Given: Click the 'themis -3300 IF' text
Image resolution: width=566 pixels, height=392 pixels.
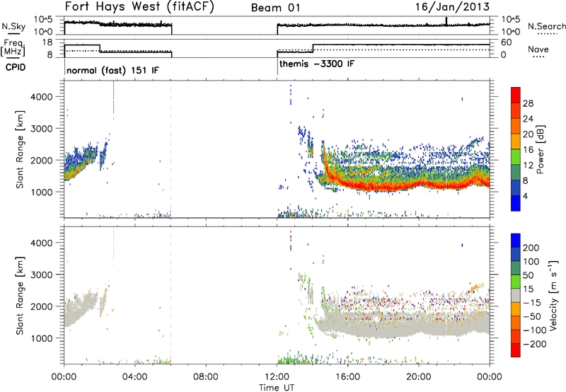Looking at the screenshot, I should (x=317, y=64).
